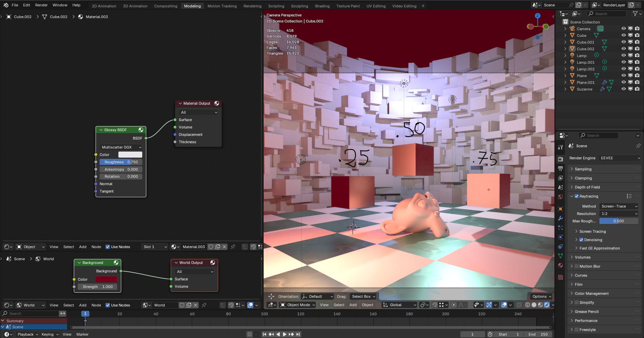The image size is (644, 338).
Task: Open the Global transform orientation dropdown
Action: (x=399, y=305)
